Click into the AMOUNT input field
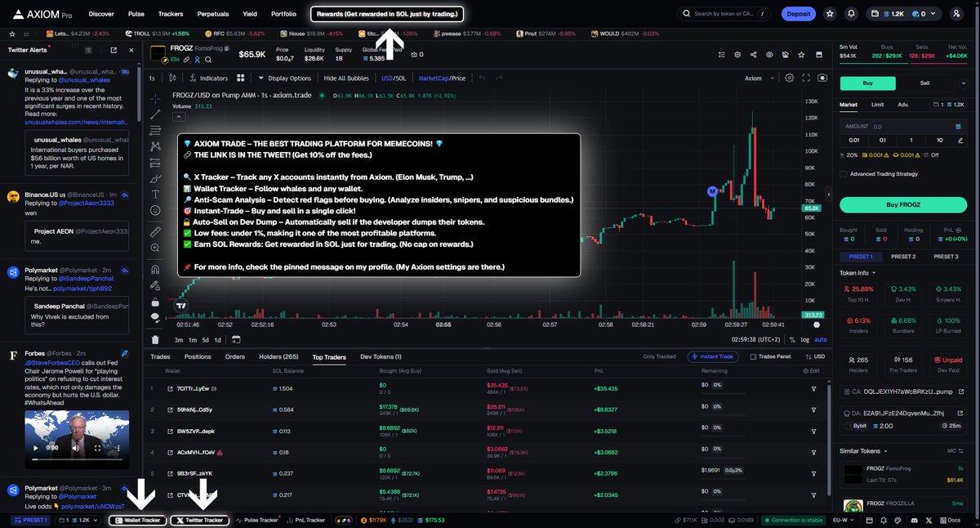The height and width of the screenshot is (528, 980). (903, 126)
